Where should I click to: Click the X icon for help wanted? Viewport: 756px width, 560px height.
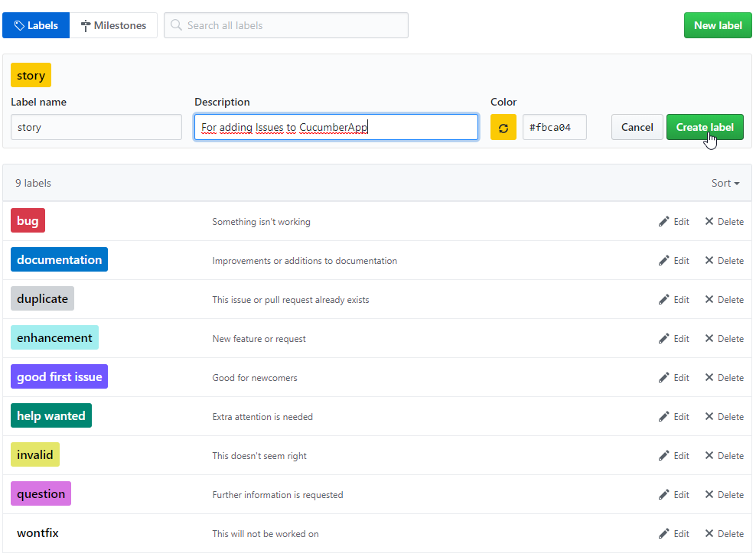(709, 417)
